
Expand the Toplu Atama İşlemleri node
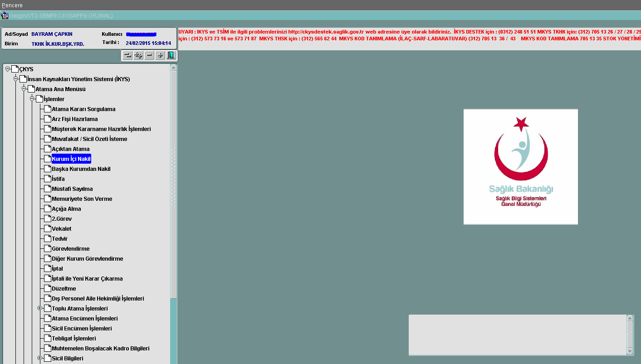click(x=40, y=308)
